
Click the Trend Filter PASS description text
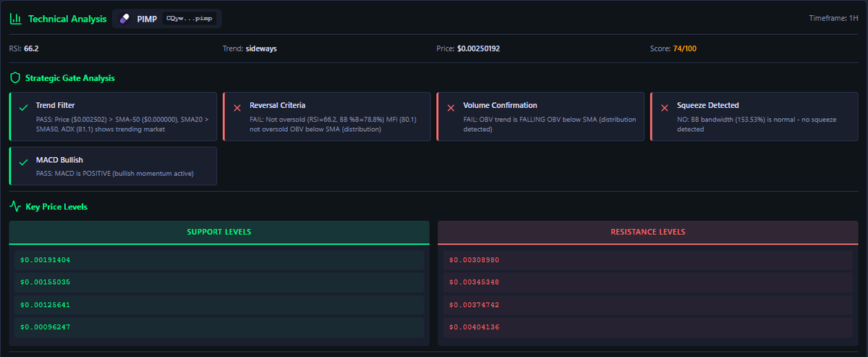pyautogui.click(x=121, y=123)
